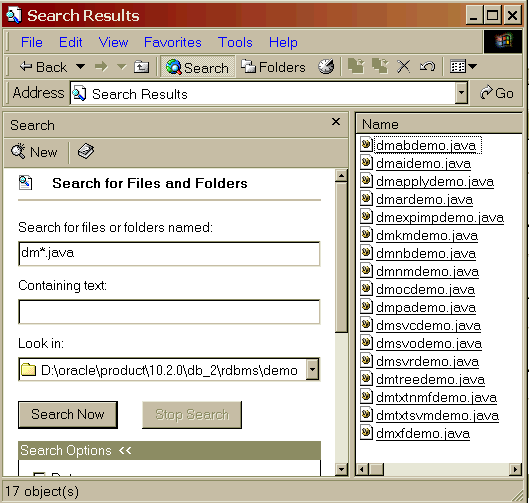Open the Favorites menu
The height and width of the screenshot is (503, 529).
point(173,43)
